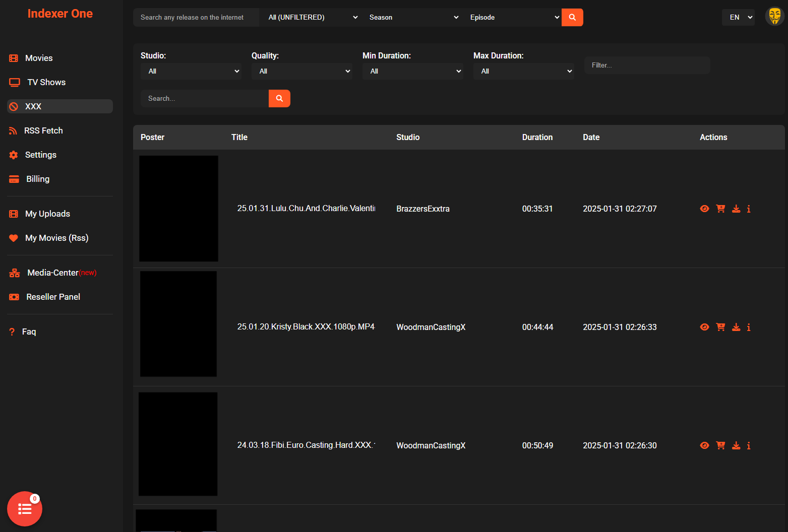Click the Title column header

(x=239, y=137)
